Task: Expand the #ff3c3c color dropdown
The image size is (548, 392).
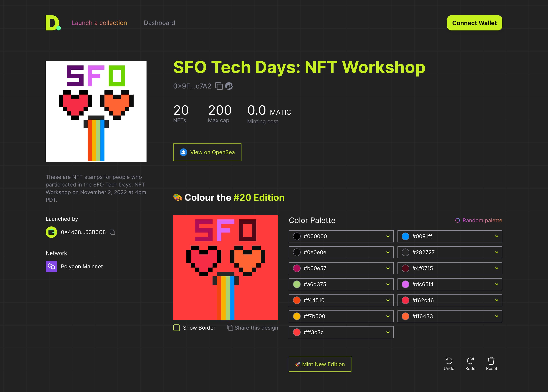Action: tap(341, 332)
